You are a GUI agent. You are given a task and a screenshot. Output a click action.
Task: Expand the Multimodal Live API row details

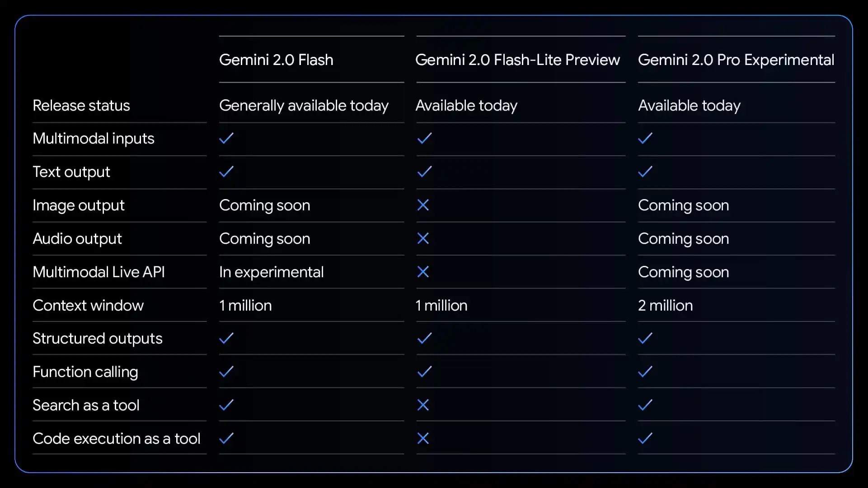click(x=99, y=272)
